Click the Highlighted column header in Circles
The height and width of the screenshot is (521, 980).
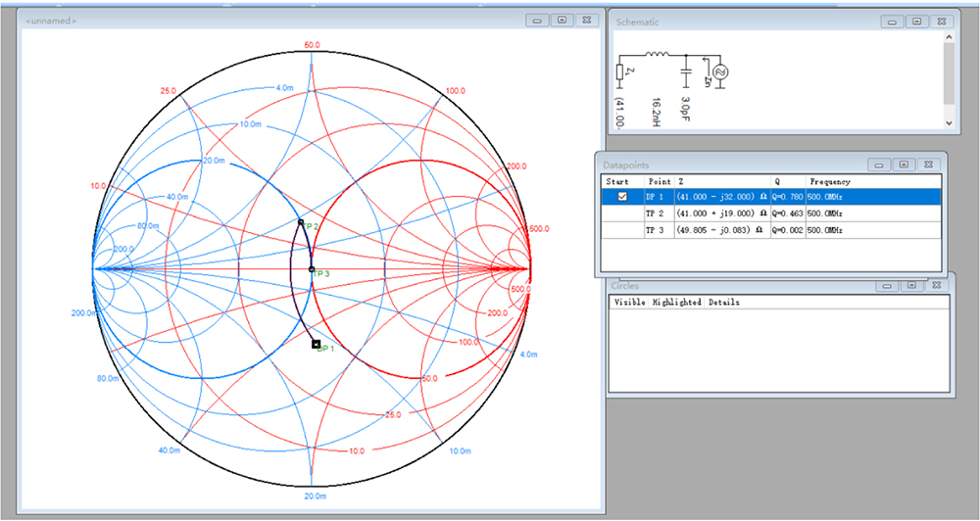[676, 303]
